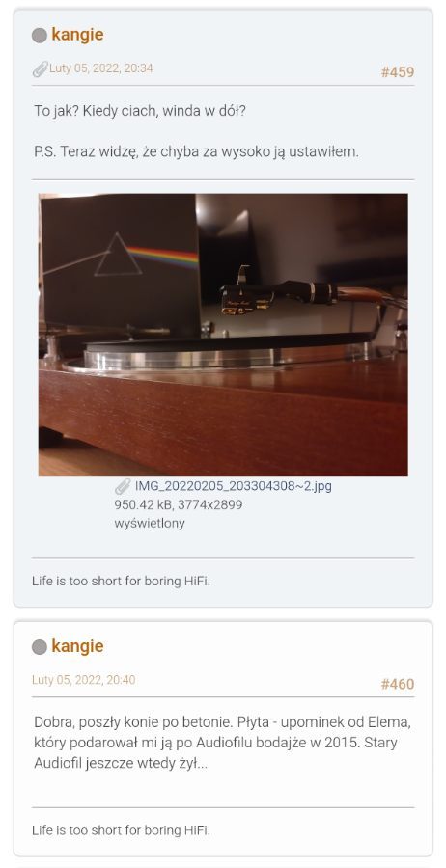Click the grey offline status icon in post #460
This screenshot has width=446, height=868.
pyautogui.click(x=40, y=647)
